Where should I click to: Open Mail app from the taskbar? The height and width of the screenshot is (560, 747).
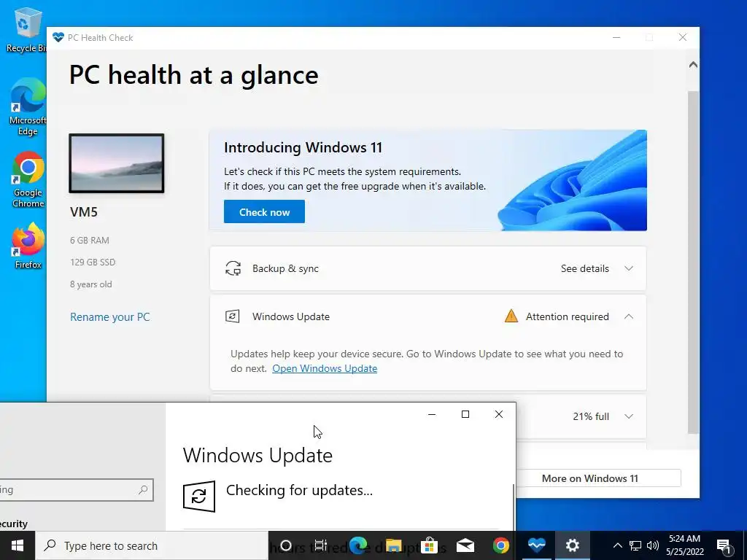[x=465, y=545]
